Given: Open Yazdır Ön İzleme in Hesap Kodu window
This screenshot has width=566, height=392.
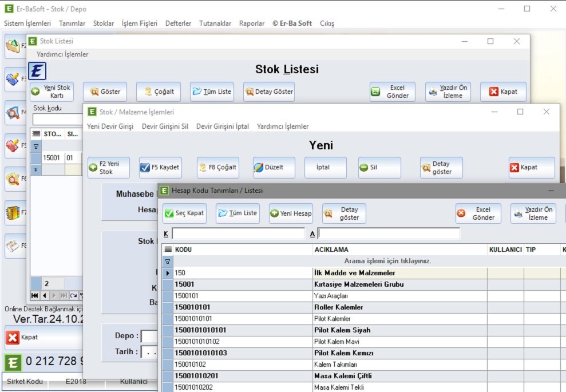Looking at the screenshot, I should click(533, 213).
